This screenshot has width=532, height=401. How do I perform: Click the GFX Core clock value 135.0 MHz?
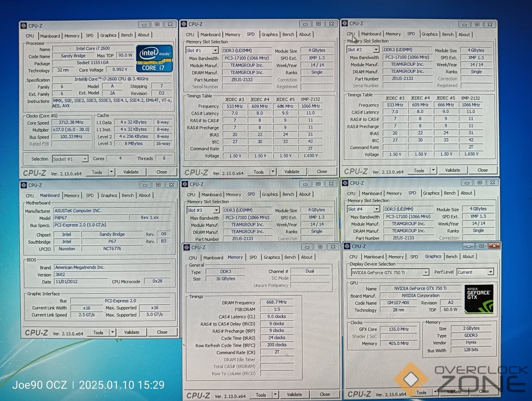pos(398,329)
